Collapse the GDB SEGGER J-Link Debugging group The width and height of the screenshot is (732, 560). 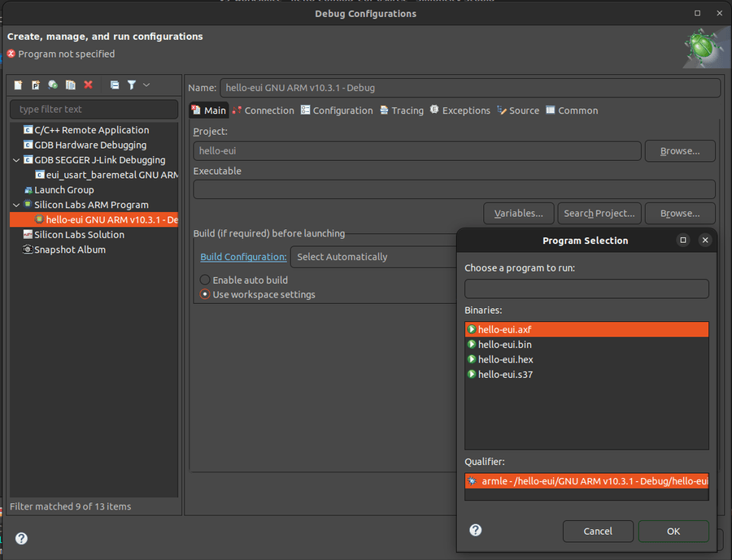tap(15, 159)
